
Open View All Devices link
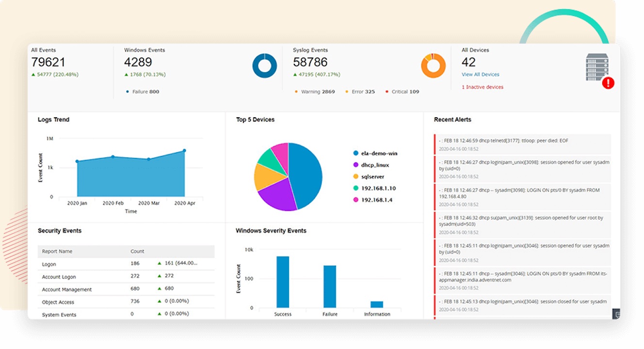click(480, 75)
